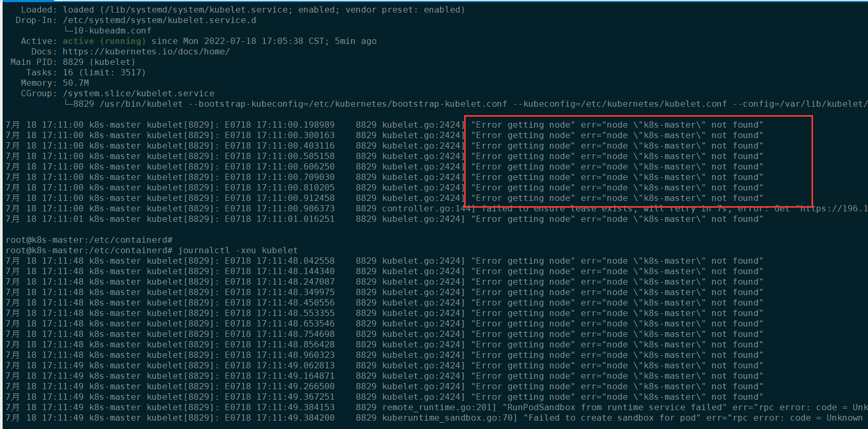Click log timestamp 17:11:48.247087
The image size is (868, 429).
click(x=295, y=281)
